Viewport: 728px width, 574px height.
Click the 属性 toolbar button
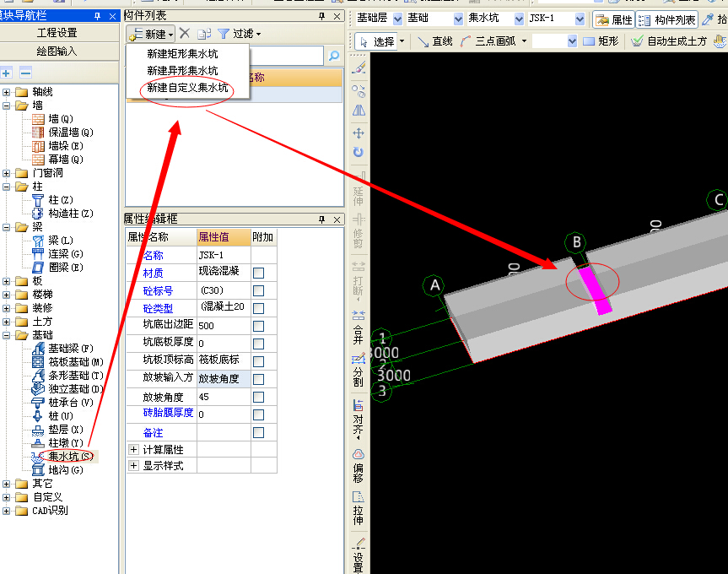click(614, 20)
